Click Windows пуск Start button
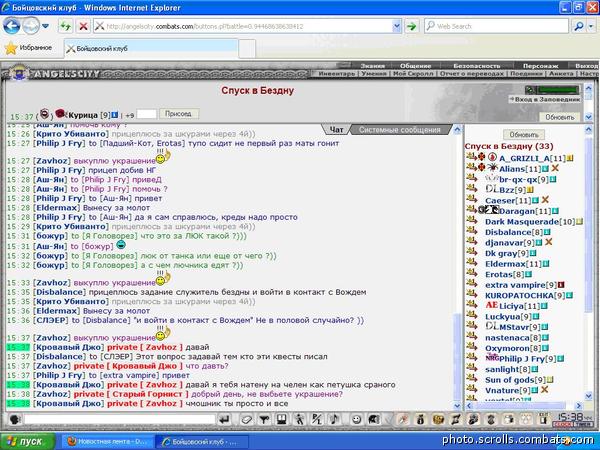Viewport: 600px width, 450px height. pyautogui.click(x=28, y=442)
